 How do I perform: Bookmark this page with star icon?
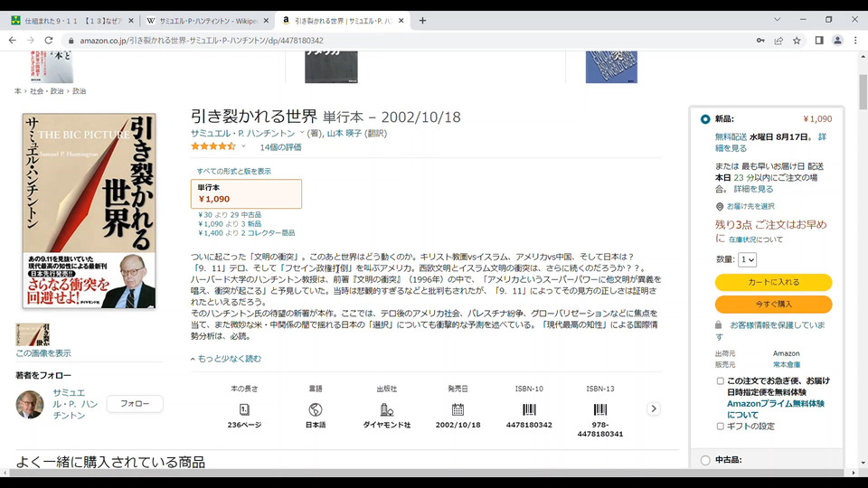click(797, 41)
